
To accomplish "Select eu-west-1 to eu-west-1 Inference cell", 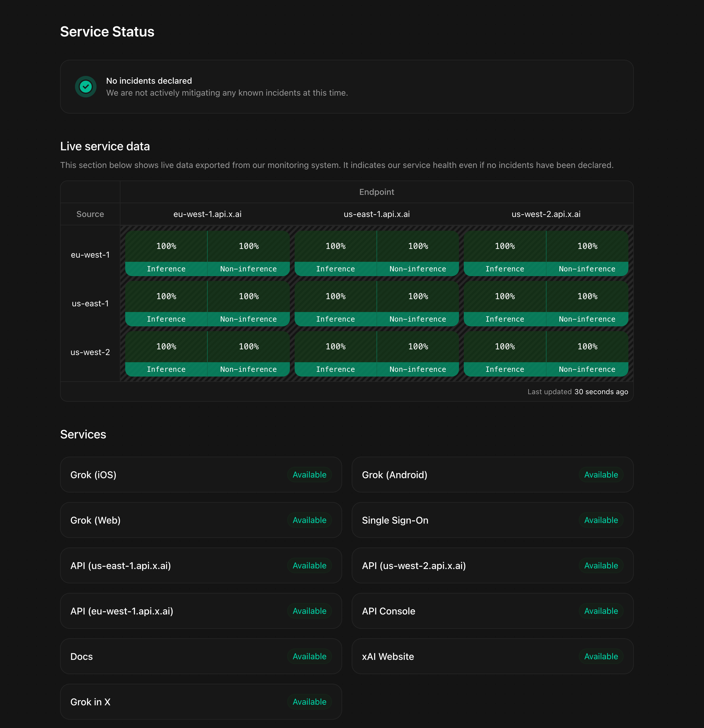I will click(166, 253).
